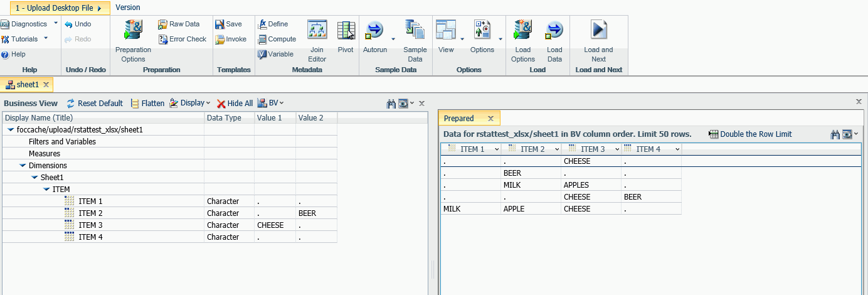Viewport: 868px width, 295px height.
Task: Undo the last action
Action: pos(77,24)
